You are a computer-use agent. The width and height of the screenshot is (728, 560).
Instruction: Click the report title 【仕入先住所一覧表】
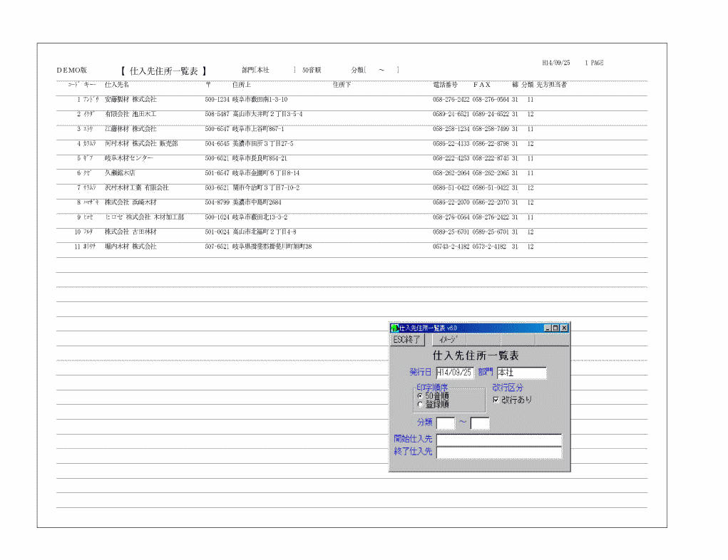[163, 71]
